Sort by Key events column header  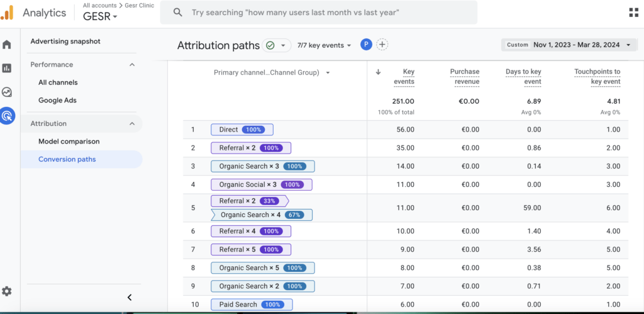(404, 76)
